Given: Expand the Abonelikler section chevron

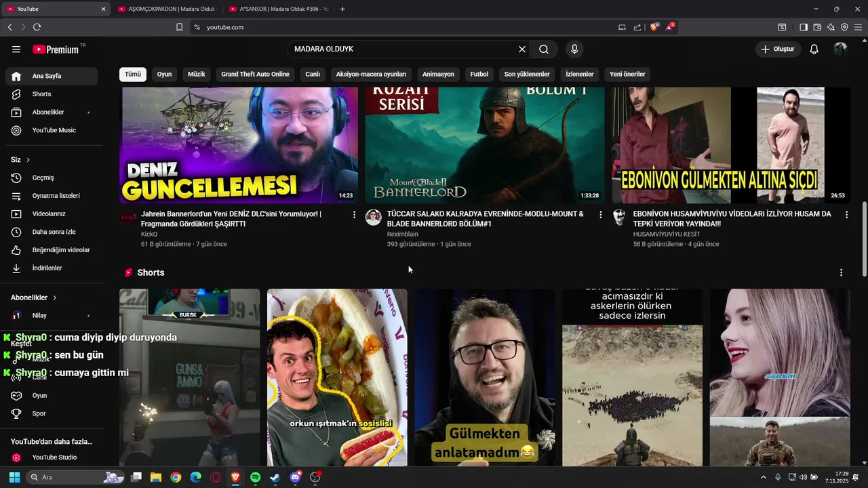Looking at the screenshot, I should pos(54,298).
